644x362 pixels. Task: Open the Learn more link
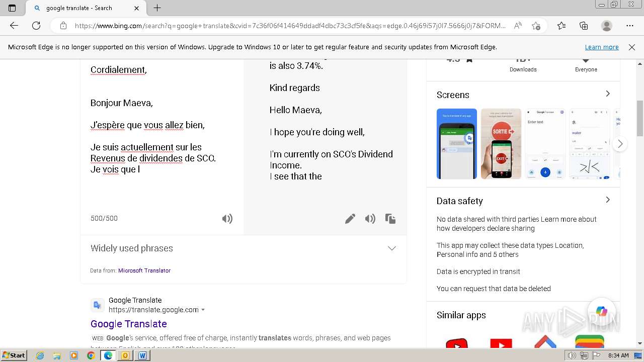(x=602, y=47)
